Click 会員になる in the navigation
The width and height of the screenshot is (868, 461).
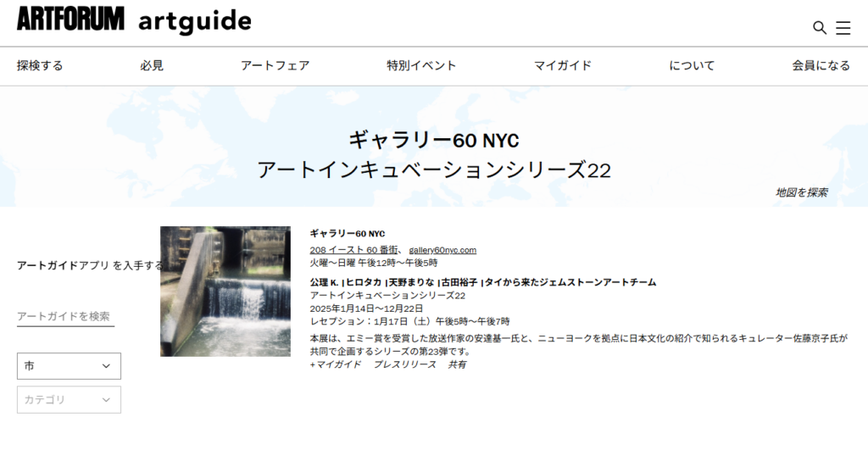(821, 65)
